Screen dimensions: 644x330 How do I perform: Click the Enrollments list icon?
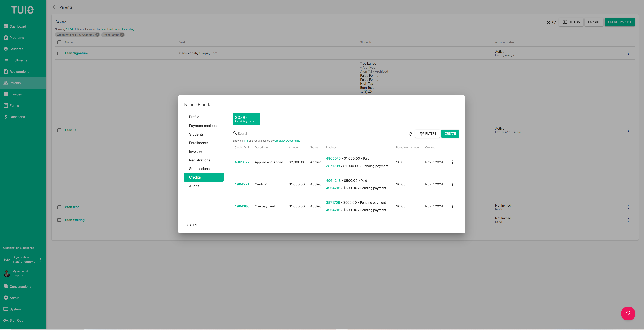tap(6, 60)
